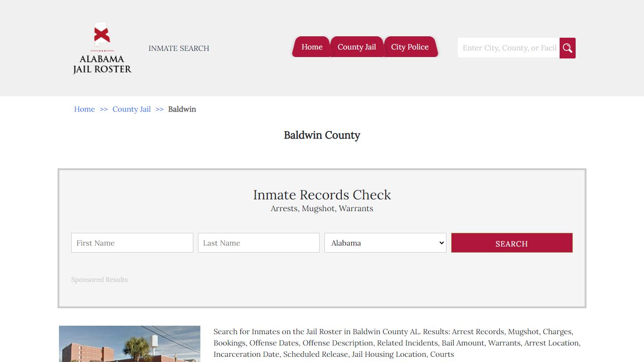Open the Baldwin County jail photo

[130, 344]
